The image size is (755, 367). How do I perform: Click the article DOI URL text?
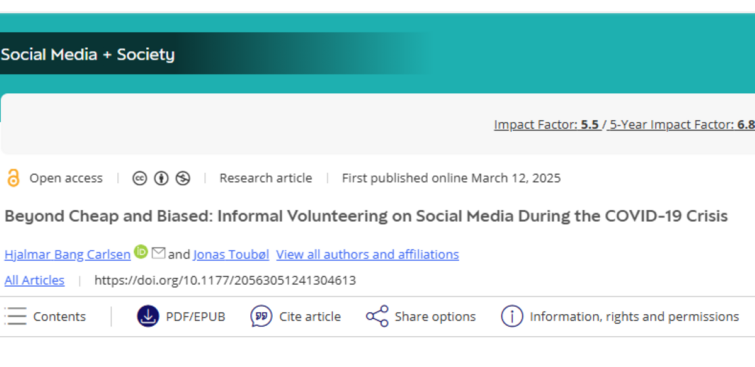point(225,280)
